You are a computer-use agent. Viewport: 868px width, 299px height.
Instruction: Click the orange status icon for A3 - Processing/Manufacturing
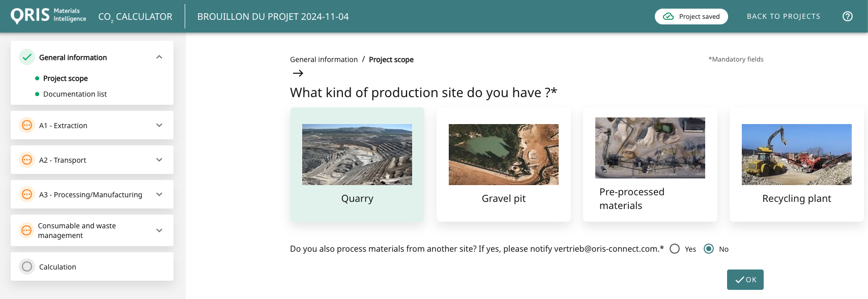[x=27, y=194]
